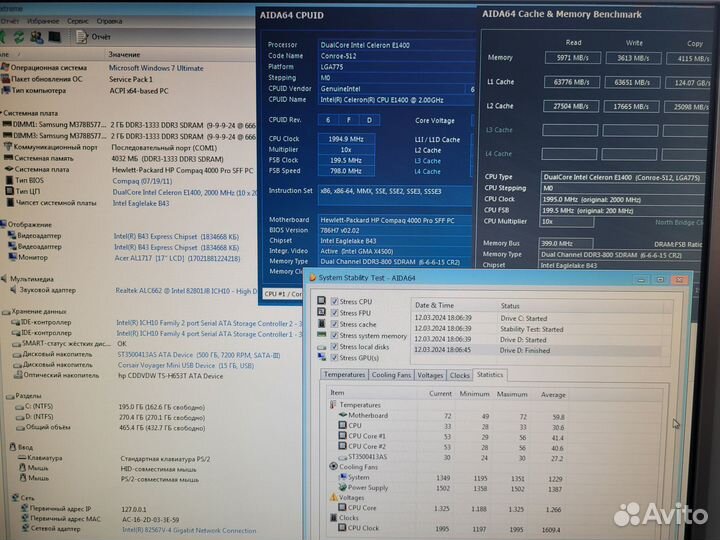Click the Cooling Fans group icon in statistics
This screenshot has height=540, width=720.
tap(333, 466)
